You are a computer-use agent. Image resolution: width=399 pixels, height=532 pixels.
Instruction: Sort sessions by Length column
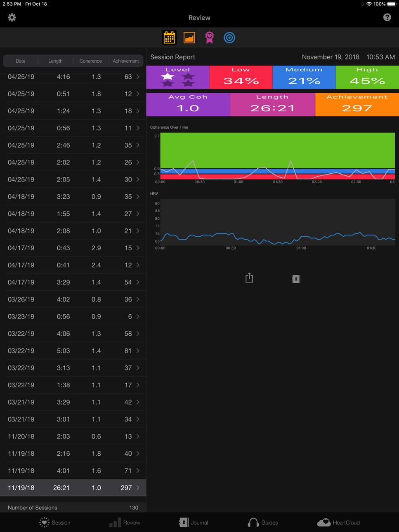[x=56, y=61]
